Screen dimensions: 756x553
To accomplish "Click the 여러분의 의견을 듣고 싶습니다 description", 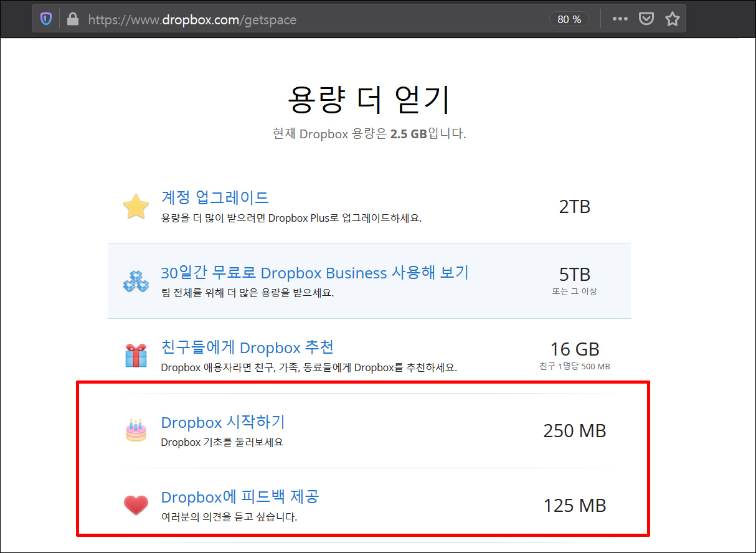I will click(x=229, y=517).
